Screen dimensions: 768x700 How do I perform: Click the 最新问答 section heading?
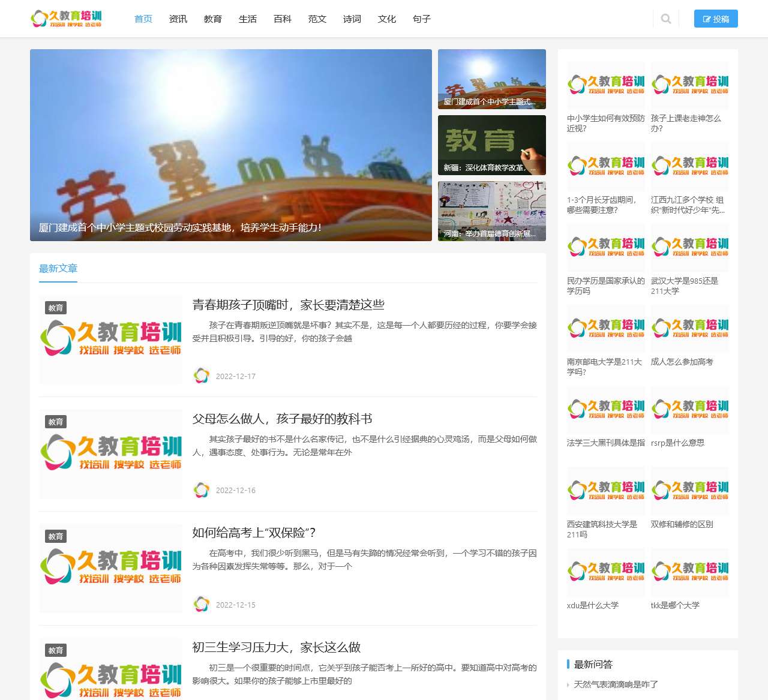point(593,664)
